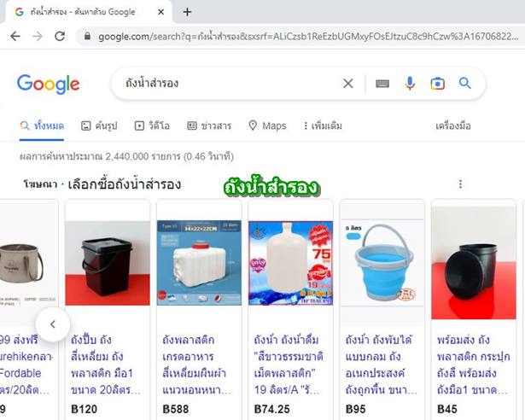Go back with browser back arrow

(15, 36)
